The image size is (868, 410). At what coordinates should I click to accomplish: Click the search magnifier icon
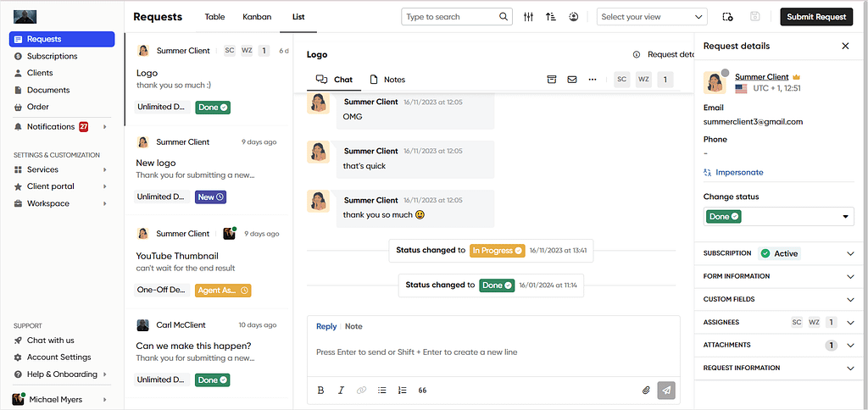[x=504, y=17]
